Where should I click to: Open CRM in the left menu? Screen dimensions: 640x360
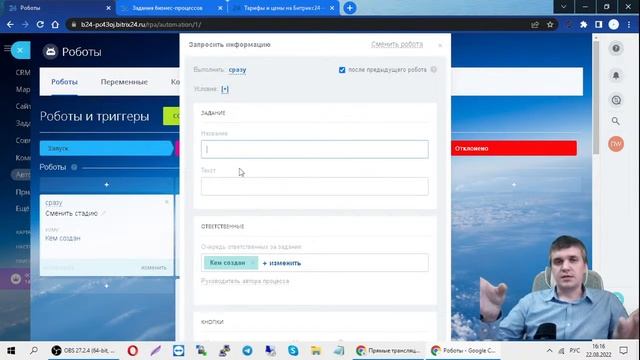click(x=23, y=73)
